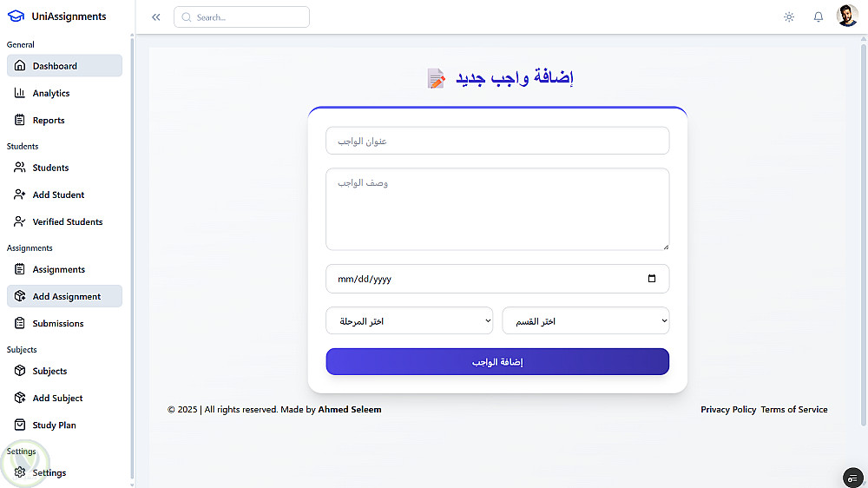Click the UniAssignments graduation cap logo

(x=16, y=16)
